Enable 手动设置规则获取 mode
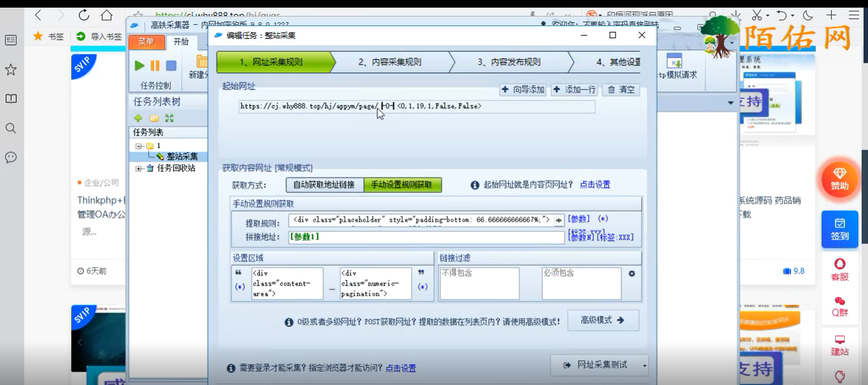The width and height of the screenshot is (868, 385). [402, 185]
